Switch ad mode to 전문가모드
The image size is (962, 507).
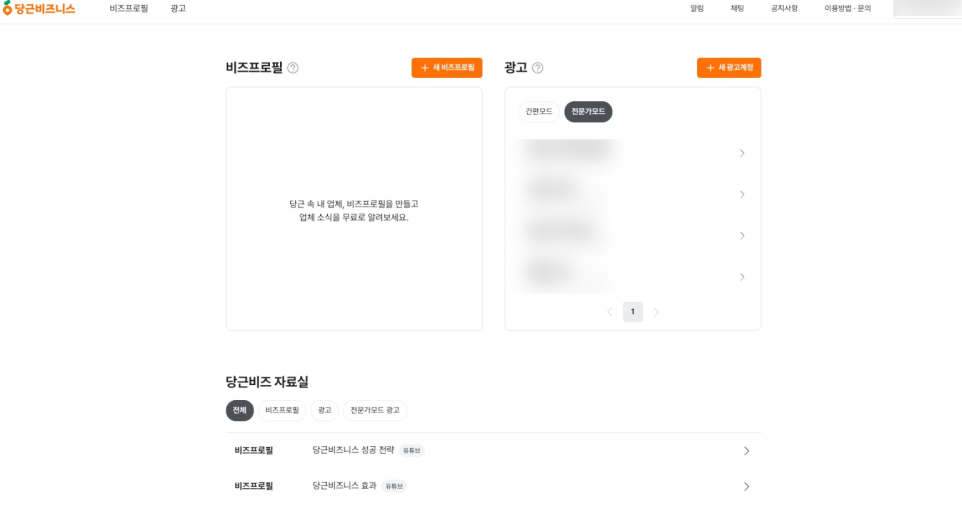click(588, 112)
